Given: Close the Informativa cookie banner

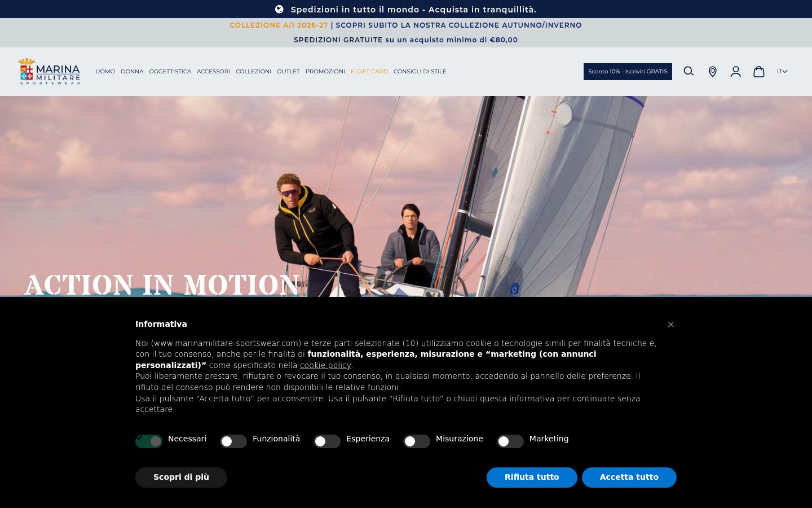Looking at the screenshot, I should 671,325.
